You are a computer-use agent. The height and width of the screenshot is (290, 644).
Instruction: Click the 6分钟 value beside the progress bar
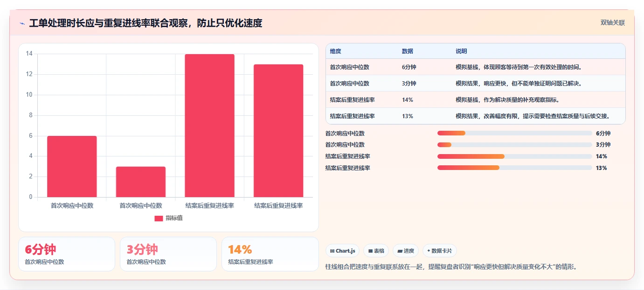click(x=603, y=133)
